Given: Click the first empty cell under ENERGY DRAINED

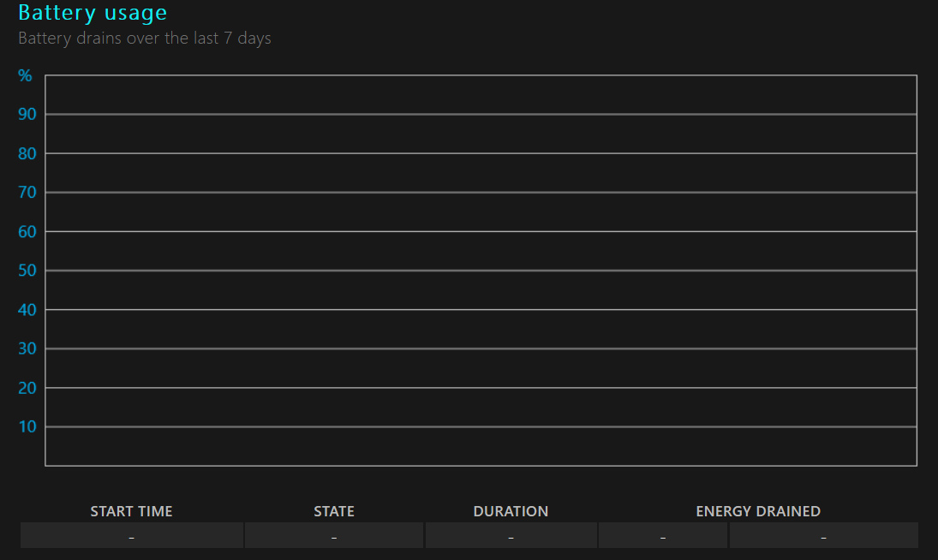Looking at the screenshot, I should pos(663,535).
